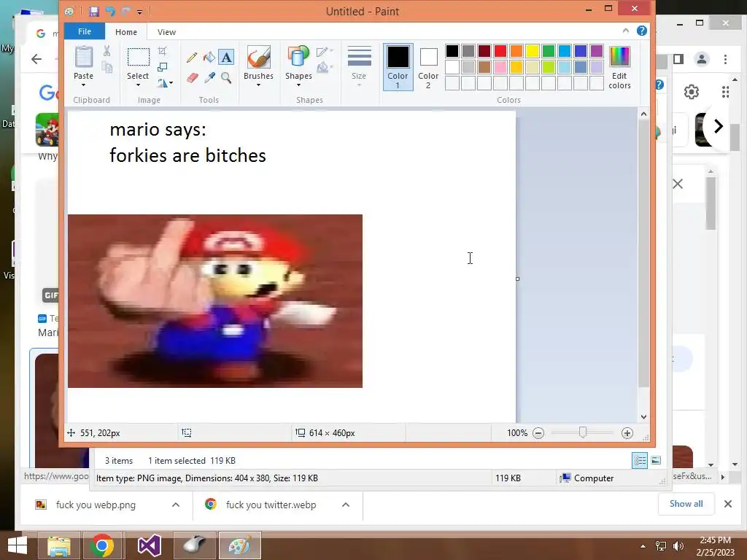Click the fuck you webp.png download item
Image resolution: width=747 pixels, height=560 pixels.
pyautogui.click(x=96, y=505)
